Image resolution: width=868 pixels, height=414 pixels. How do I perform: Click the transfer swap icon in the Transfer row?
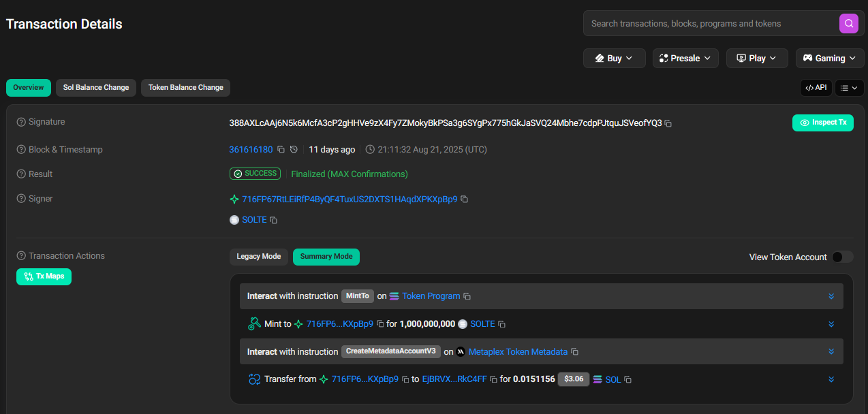[253, 379]
